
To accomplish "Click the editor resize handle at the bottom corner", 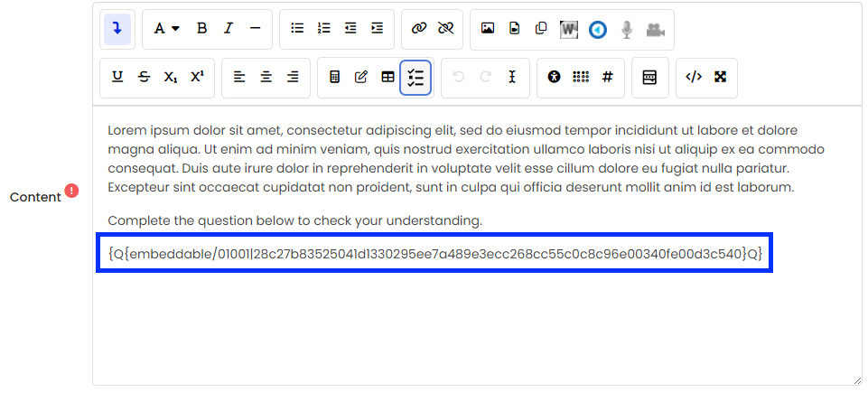I will [x=857, y=380].
